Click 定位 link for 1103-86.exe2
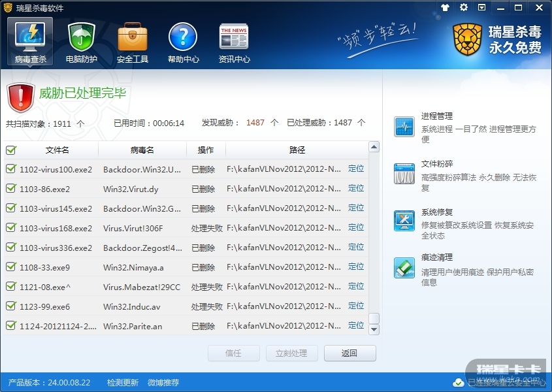This screenshot has height=392, width=552. pos(356,188)
